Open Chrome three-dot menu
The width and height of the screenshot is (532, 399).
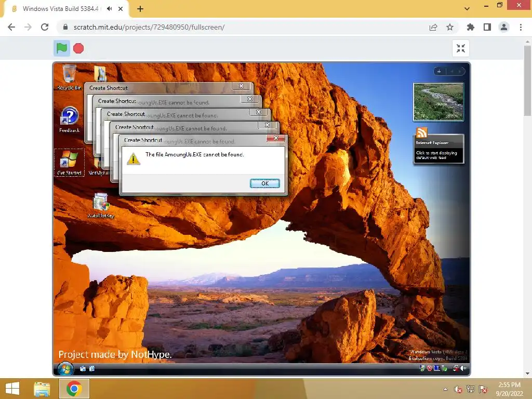[521, 27]
